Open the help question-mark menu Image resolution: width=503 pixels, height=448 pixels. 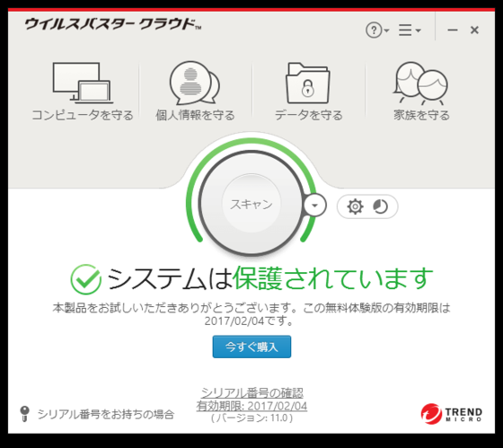377,31
